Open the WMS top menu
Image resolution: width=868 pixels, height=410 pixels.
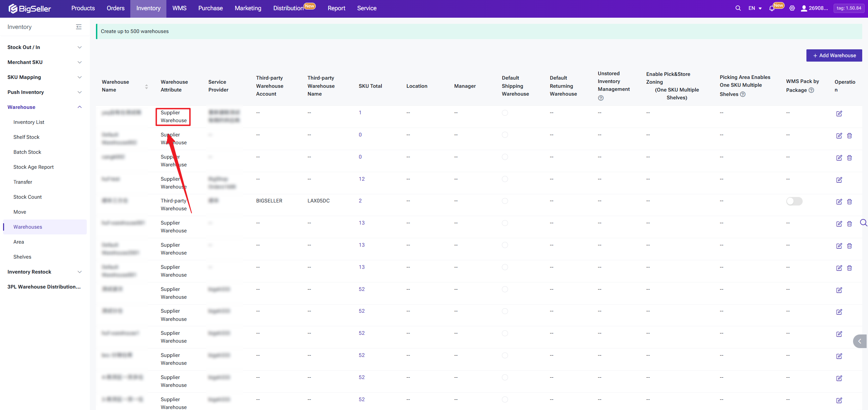click(179, 8)
